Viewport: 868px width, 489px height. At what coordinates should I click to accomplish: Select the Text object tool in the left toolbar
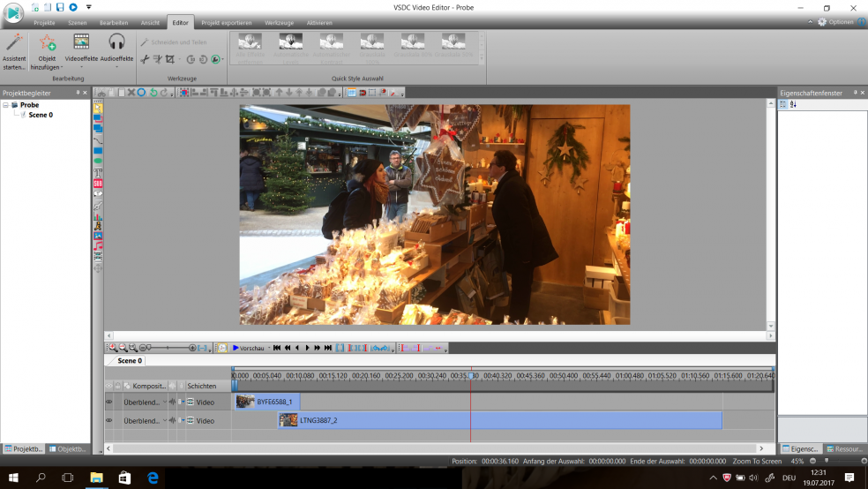point(98,172)
